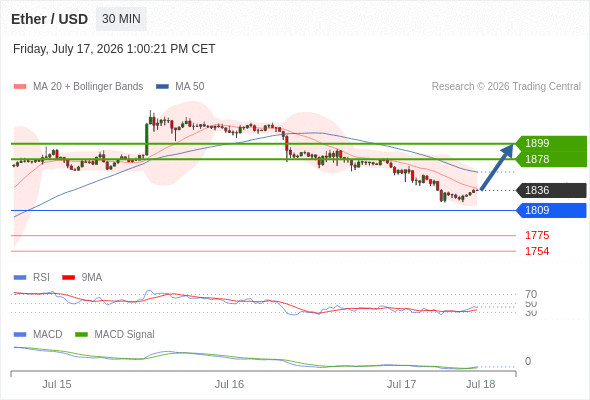
Task: Click the 1754 support level label
Action: [537, 251]
